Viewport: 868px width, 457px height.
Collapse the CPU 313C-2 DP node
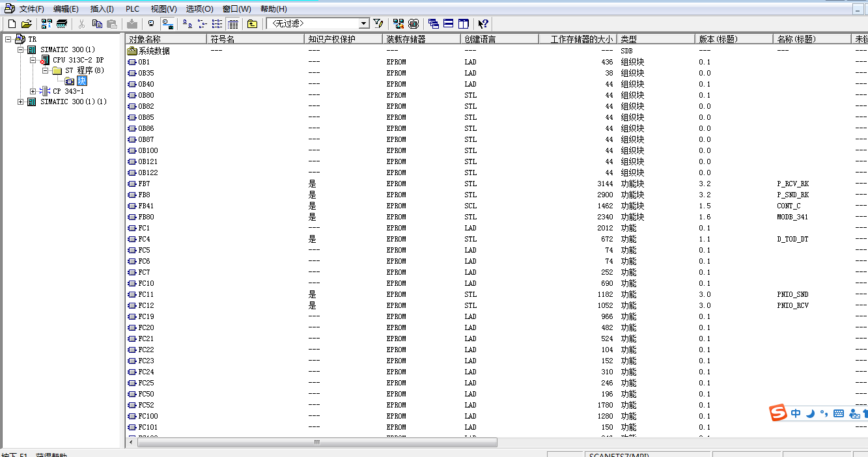click(33, 60)
